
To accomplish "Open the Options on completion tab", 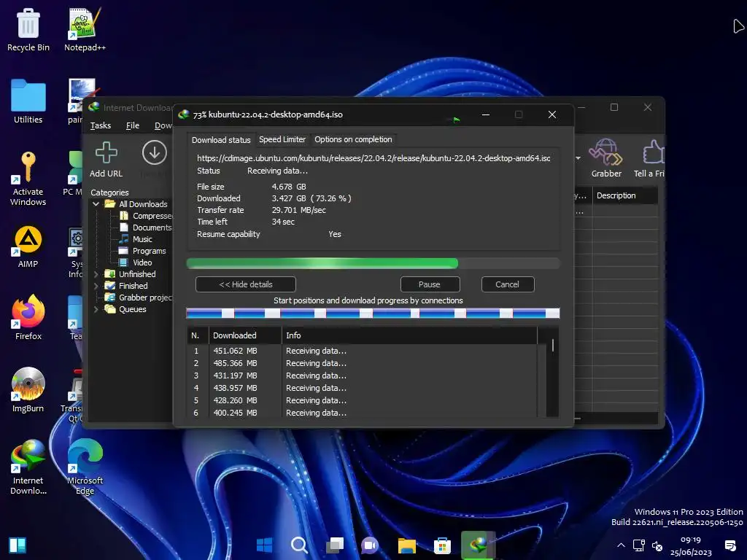I will 353,139.
